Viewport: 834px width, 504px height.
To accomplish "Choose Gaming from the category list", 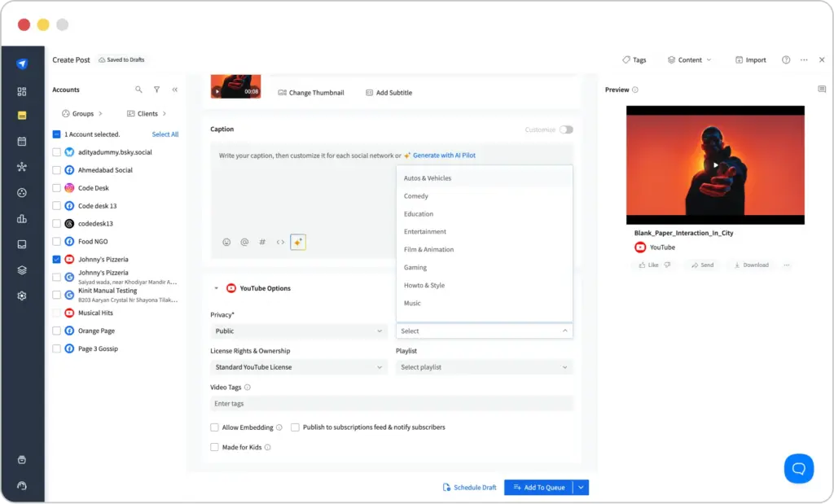I will tap(415, 268).
